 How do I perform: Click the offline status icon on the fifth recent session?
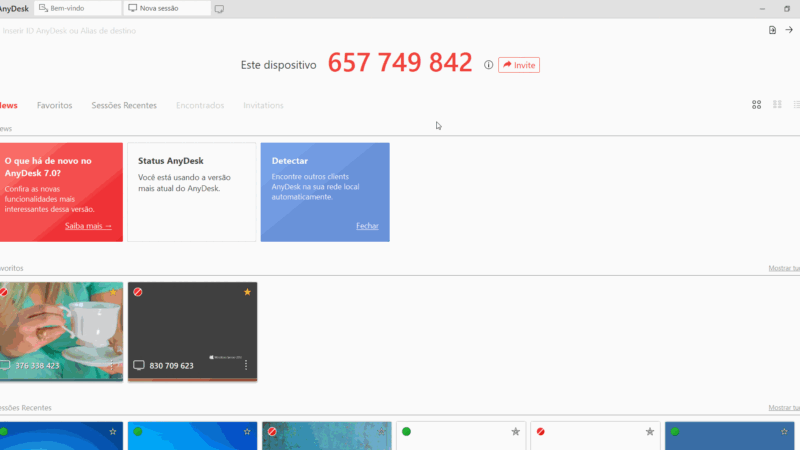(x=540, y=432)
